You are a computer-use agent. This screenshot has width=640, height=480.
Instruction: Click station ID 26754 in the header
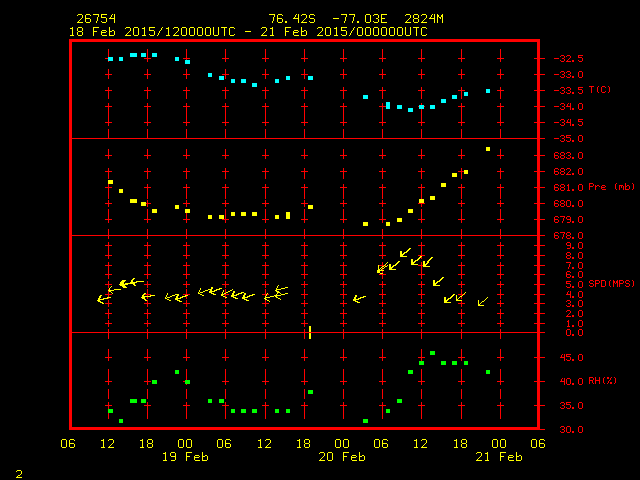[95, 19]
